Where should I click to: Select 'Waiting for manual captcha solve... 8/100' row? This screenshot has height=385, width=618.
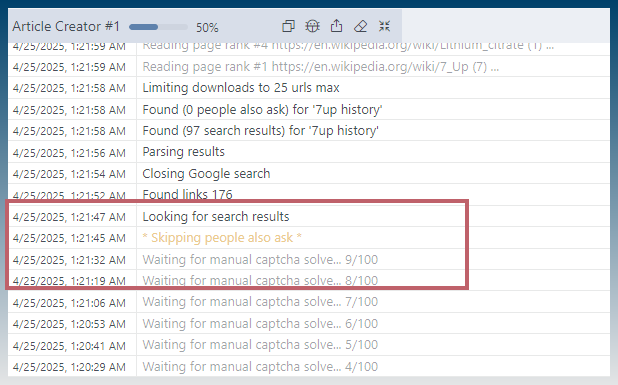tap(309, 281)
